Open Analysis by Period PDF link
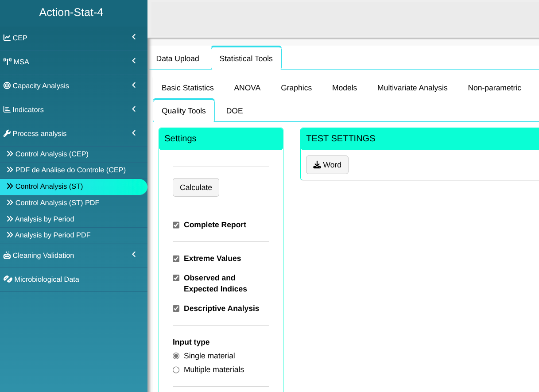539x392 pixels. (53, 235)
